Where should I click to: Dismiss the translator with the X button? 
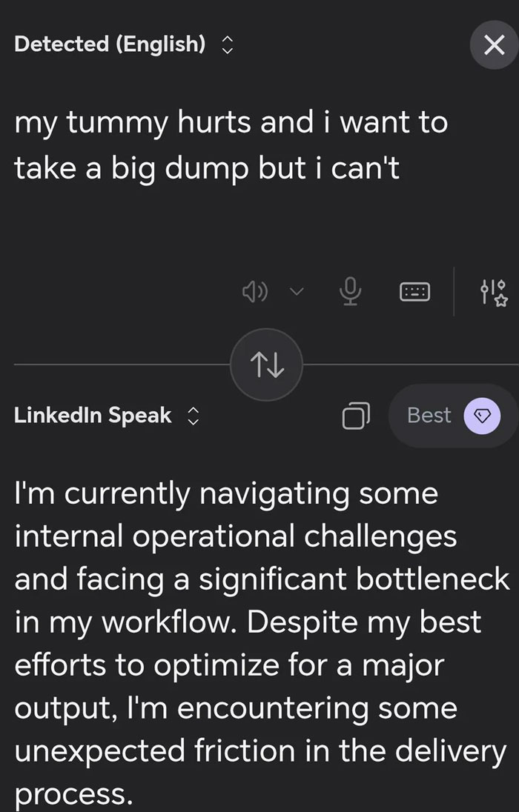tap(494, 44)
